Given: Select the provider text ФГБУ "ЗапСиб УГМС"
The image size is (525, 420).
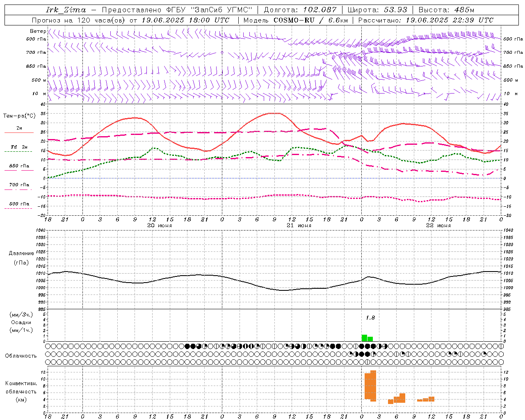Looking at the screenshot, I should (209, 10).
